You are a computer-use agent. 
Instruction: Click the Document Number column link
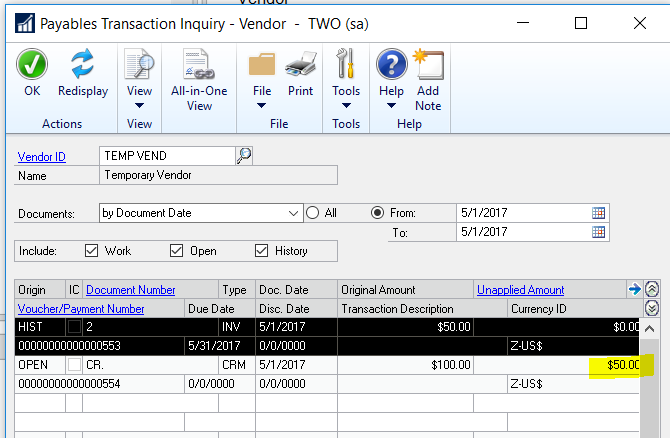(x=130, y=290)
